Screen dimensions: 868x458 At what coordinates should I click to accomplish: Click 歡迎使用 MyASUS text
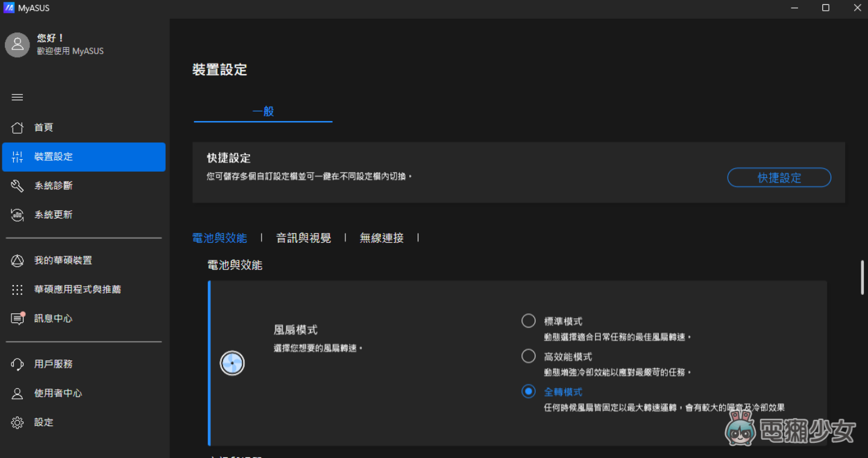tap(70, 51)
